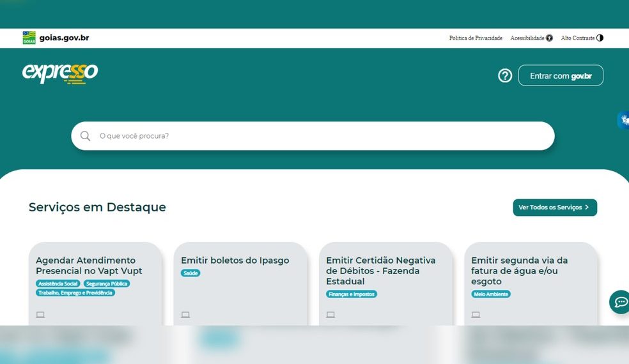The image size is (629, 364).
Task: Focus the 'O que você procura?' search field
Action: click(x=313, y=136)
